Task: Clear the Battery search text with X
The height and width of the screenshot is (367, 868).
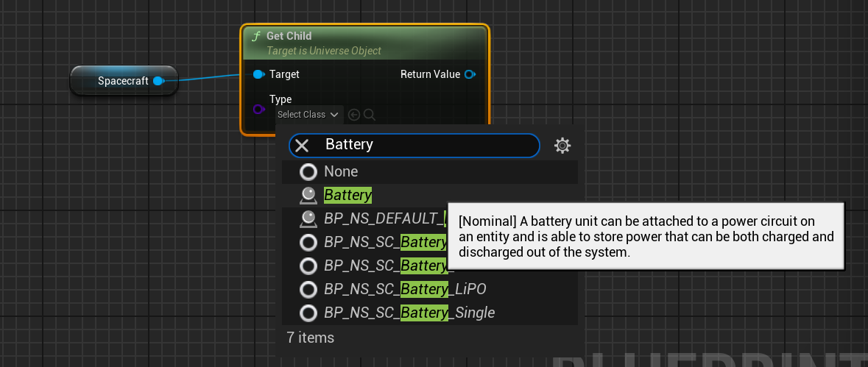Action: point(302,145)
